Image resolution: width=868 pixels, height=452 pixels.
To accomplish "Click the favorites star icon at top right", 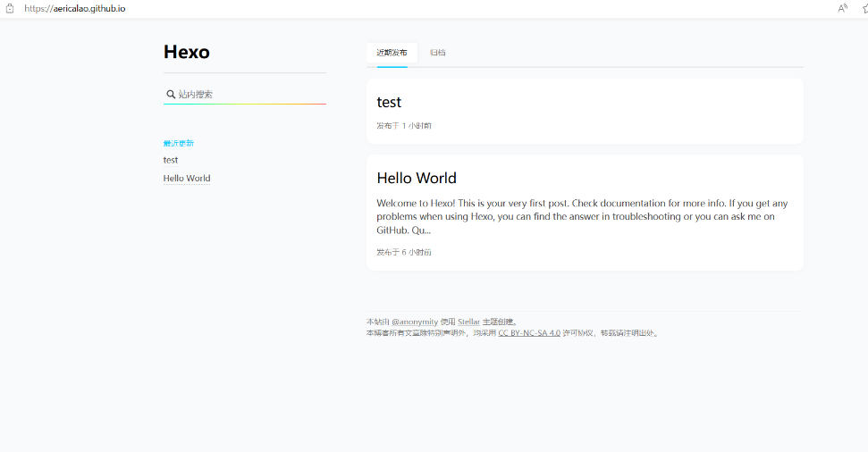I will (x=864, y=8).
